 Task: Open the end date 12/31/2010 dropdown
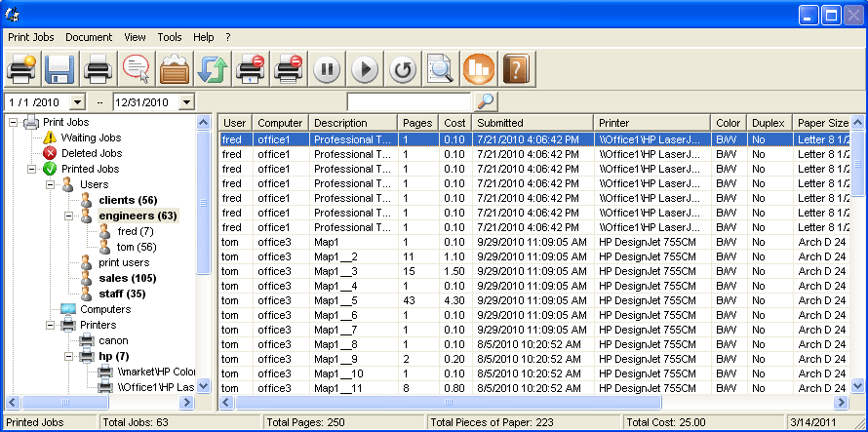(187, 102)
